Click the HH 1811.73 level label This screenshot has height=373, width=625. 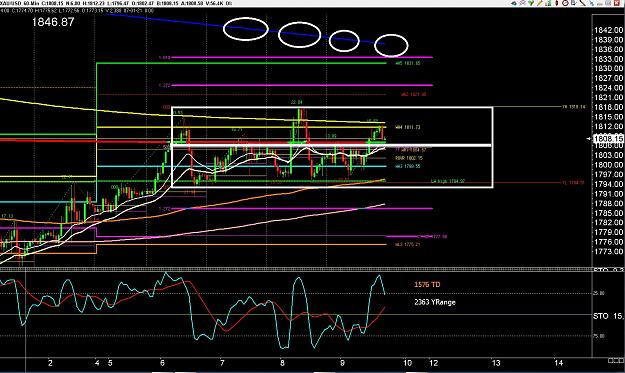[x=407, y=128]
